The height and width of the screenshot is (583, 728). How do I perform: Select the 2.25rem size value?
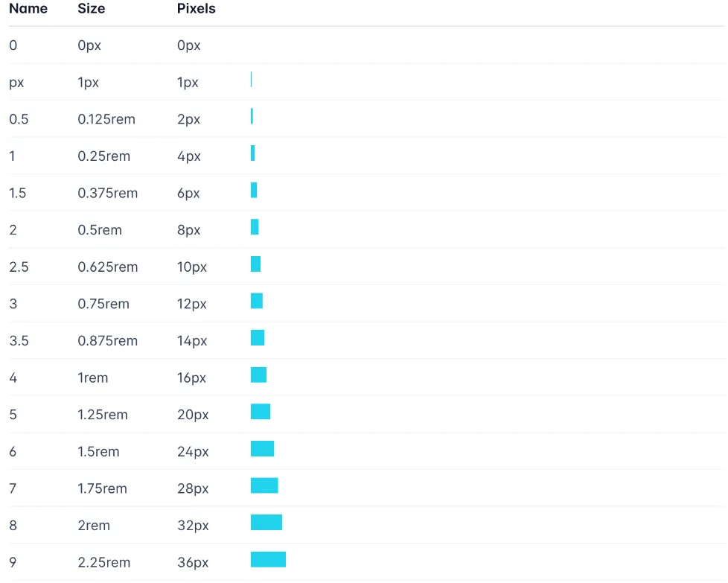104,562
